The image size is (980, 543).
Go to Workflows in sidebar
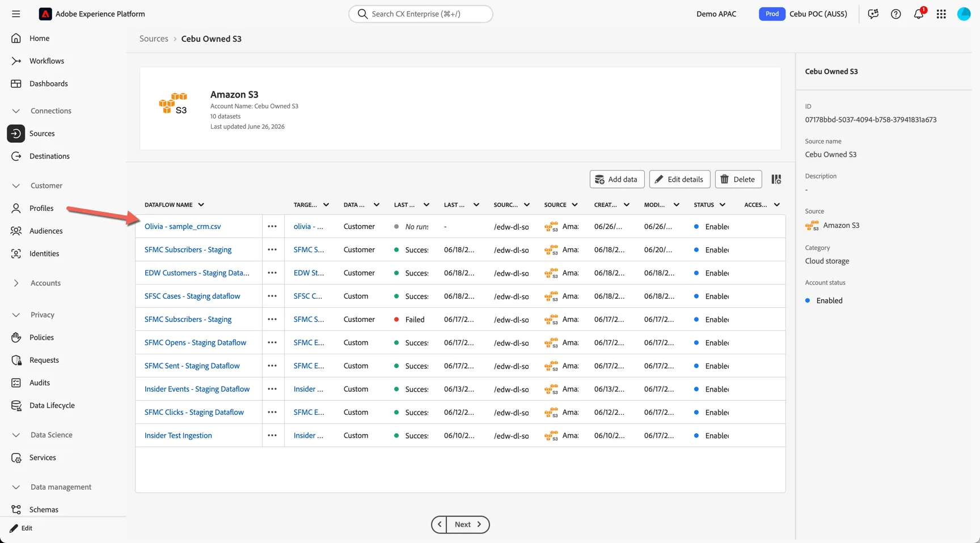coord(47,61)
